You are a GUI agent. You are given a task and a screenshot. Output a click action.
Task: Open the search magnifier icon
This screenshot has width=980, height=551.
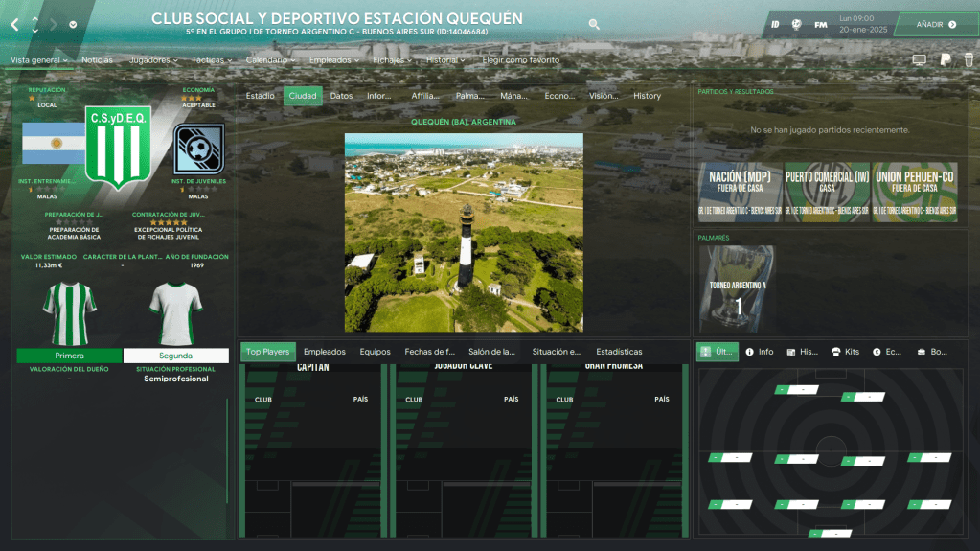click(594, 25)
